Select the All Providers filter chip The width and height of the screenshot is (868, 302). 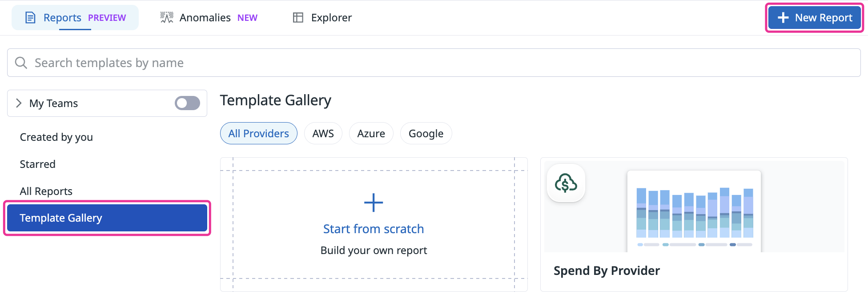tap(258, 134)
